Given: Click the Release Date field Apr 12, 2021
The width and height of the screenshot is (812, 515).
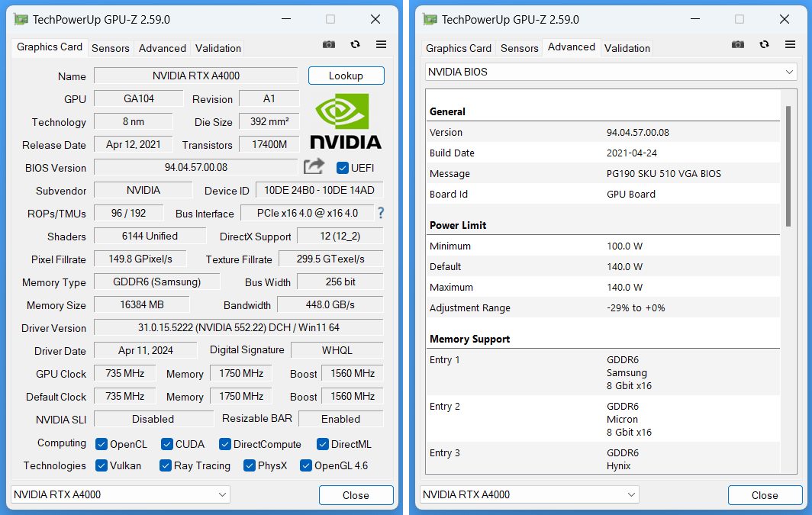Looking at the screenshot, I should click(133, 144).
